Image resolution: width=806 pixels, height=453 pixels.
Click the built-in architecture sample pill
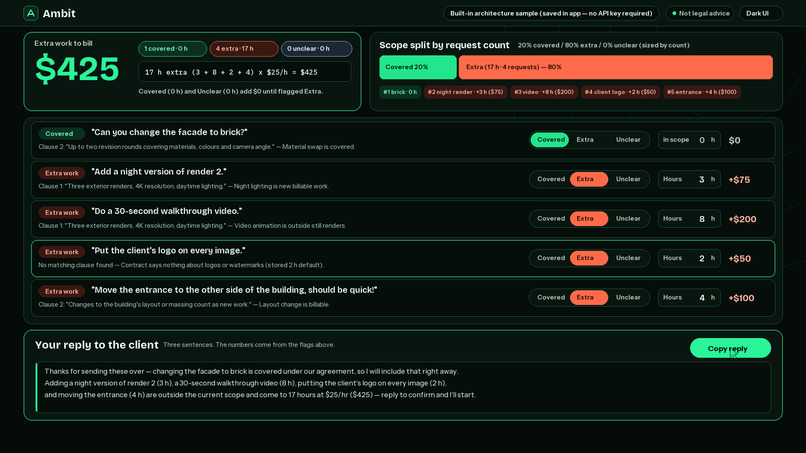pyautogui.click(x=551, y=13)
